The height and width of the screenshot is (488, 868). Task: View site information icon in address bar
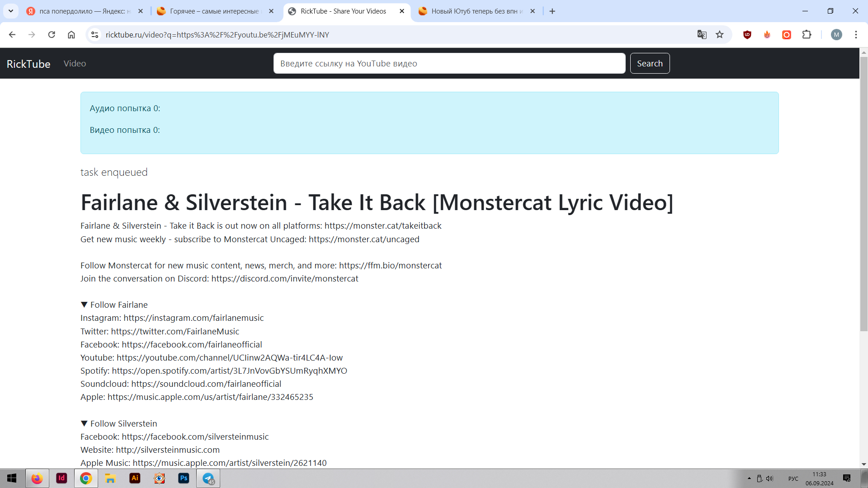click(94, 35)
